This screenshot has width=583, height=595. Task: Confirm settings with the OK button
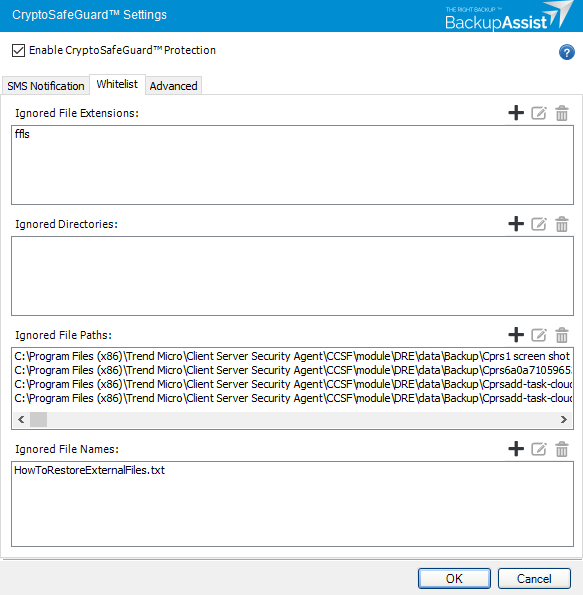pyautogui.click(x=454, y=578)
